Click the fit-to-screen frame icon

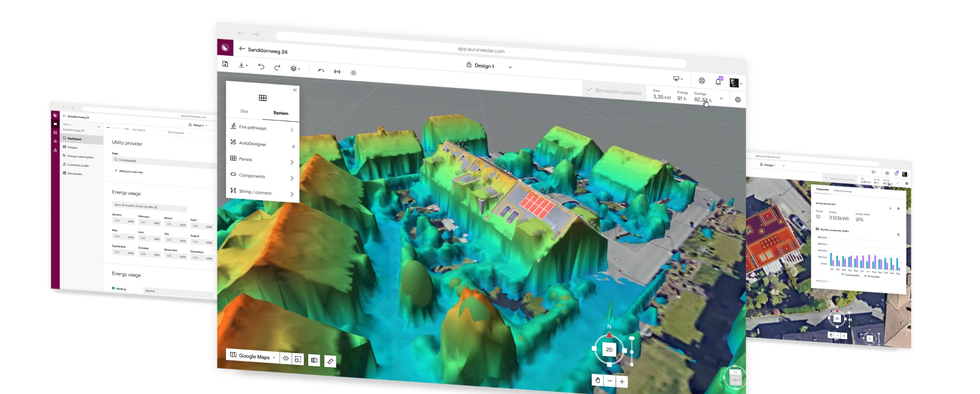tap(298, 359)
